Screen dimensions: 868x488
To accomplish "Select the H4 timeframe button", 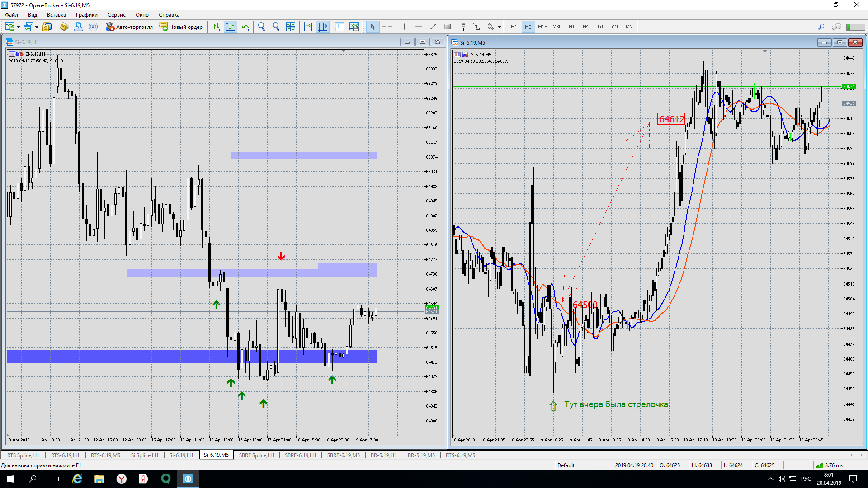I will 585,27.
